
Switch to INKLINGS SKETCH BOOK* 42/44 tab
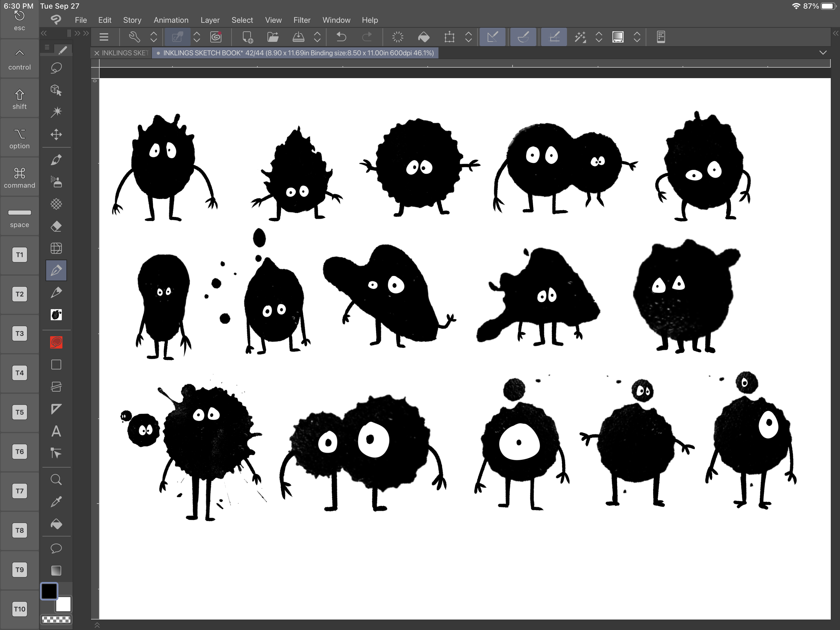pyautogui.click(x=295, y=53)
